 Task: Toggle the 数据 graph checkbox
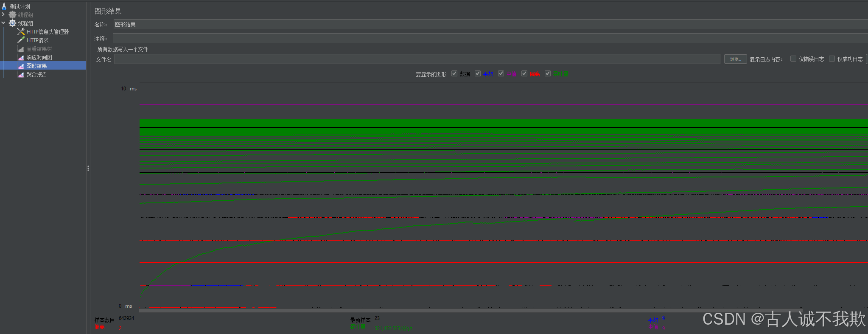pos(454,73)
